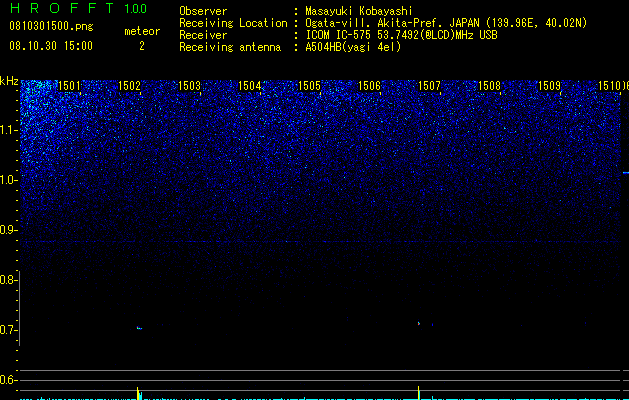This screenshot has width=629, height=400.
Task: Click the yellow power spike below 1507
Action: tap(419, 393)
